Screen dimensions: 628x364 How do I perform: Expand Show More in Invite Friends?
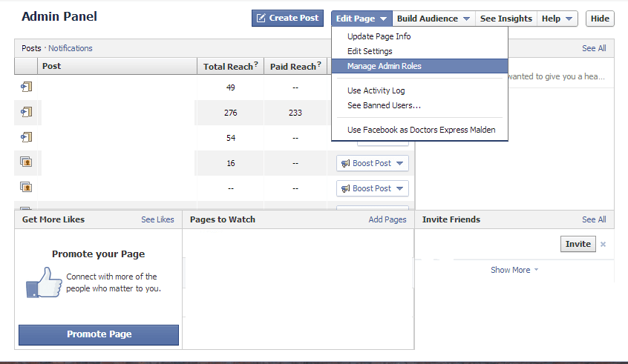pyautogui.click(x=514, y=270)
